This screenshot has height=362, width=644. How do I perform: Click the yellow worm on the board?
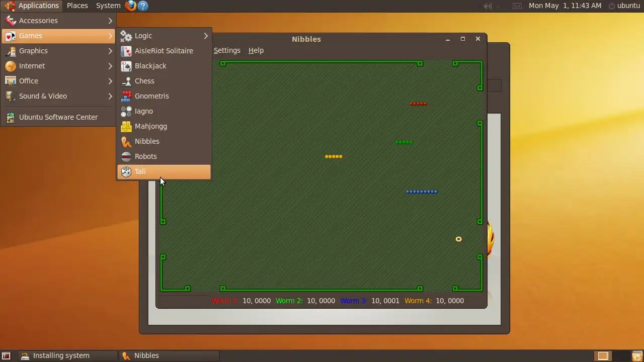coord(334,156)
